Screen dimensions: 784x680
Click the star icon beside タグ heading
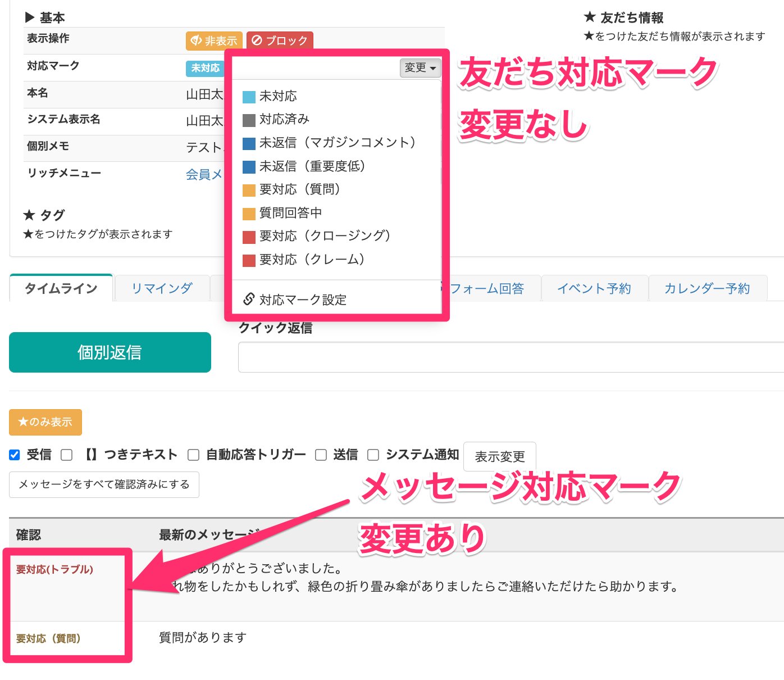point(29,215)
